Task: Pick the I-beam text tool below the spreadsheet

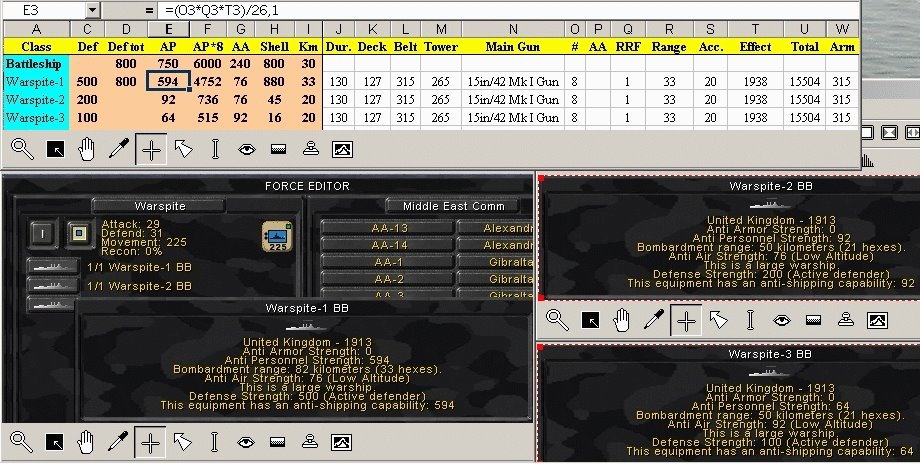Action: [215, 149]
